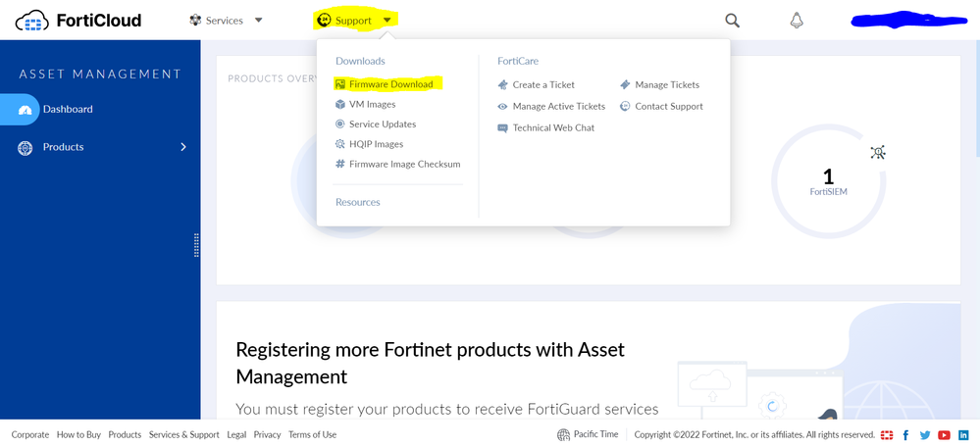This screenshot has height=447, width=980.
Task: Open Terms of Use footer link
Action: 312,434
